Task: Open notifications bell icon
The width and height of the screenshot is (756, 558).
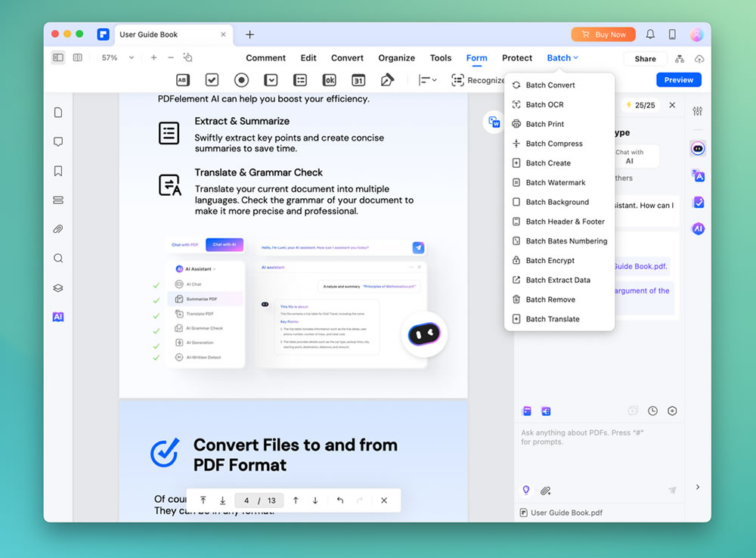Action: [650, 34]
